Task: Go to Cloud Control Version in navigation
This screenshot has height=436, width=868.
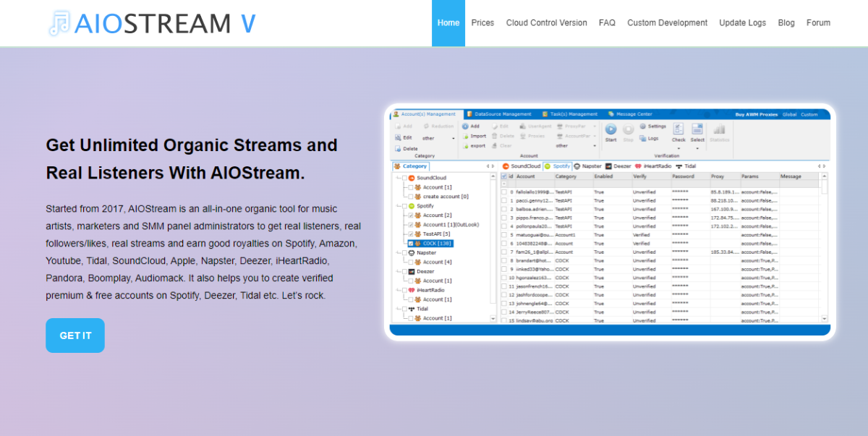Action: click(547, 23)
